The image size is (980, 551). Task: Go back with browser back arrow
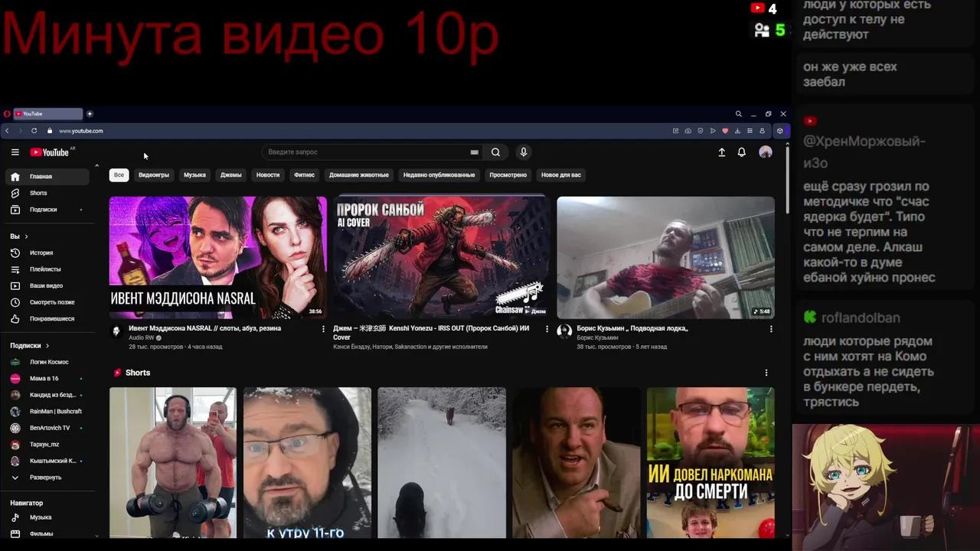point(8,131)
